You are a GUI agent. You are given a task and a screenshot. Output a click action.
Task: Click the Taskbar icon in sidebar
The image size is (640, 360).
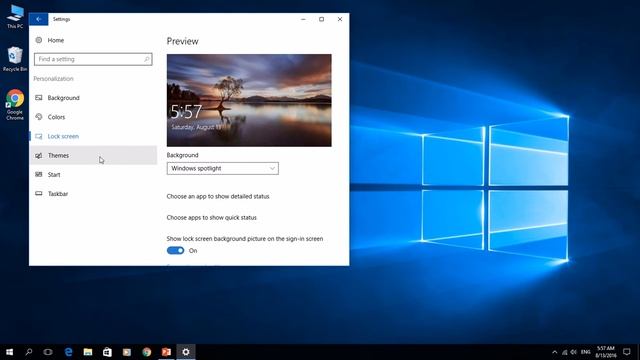[39, 193]
